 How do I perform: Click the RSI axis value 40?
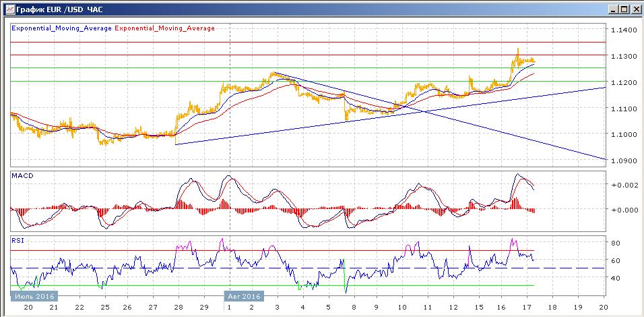615,278
